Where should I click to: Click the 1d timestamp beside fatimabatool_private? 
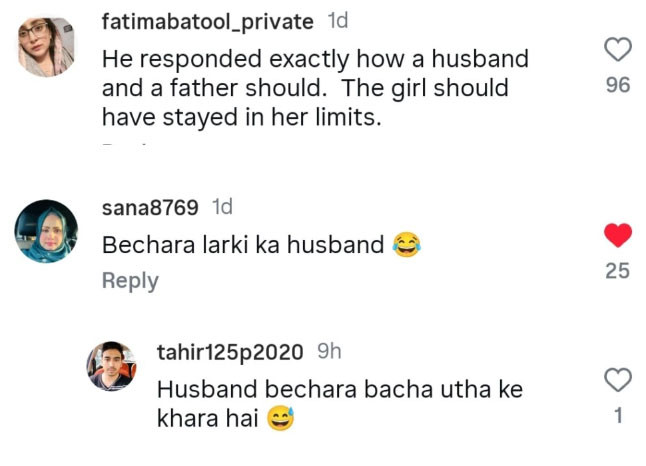[338, 21]
